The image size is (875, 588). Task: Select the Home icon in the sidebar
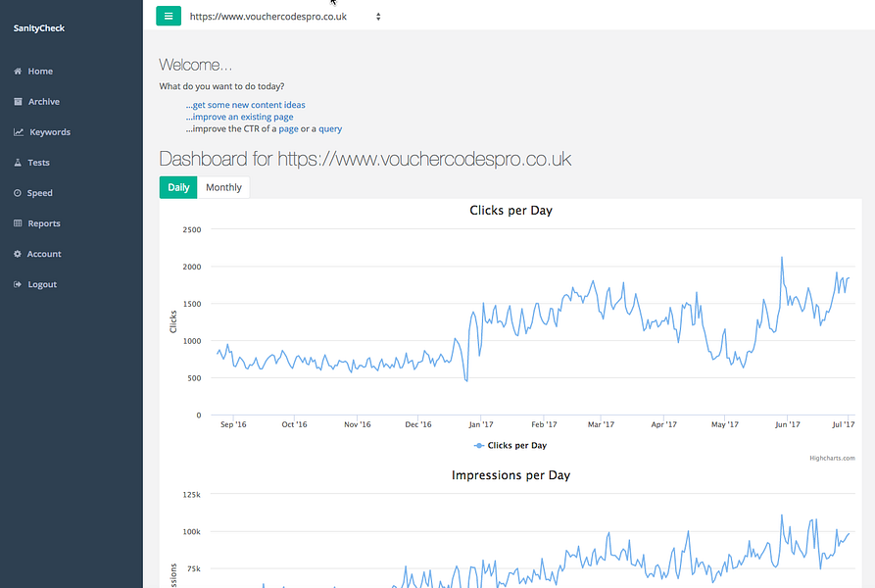pos(17,71)
